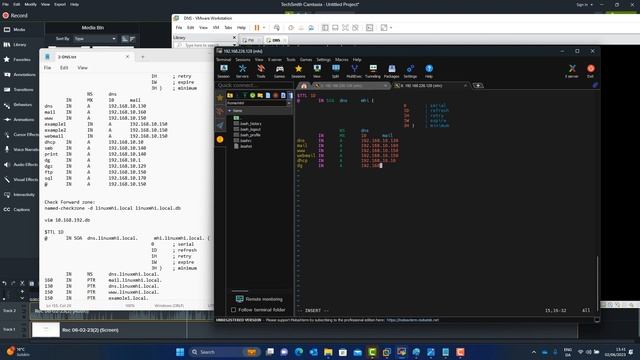640x360 pixels.
Task: Open the Export menu in Camtasia
Action: pos(60,4)
